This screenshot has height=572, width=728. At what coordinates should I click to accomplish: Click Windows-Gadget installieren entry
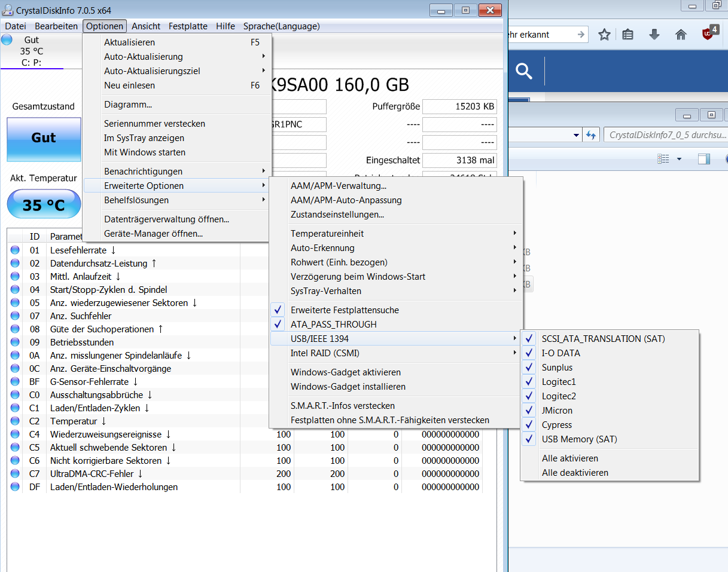(396, 386)
